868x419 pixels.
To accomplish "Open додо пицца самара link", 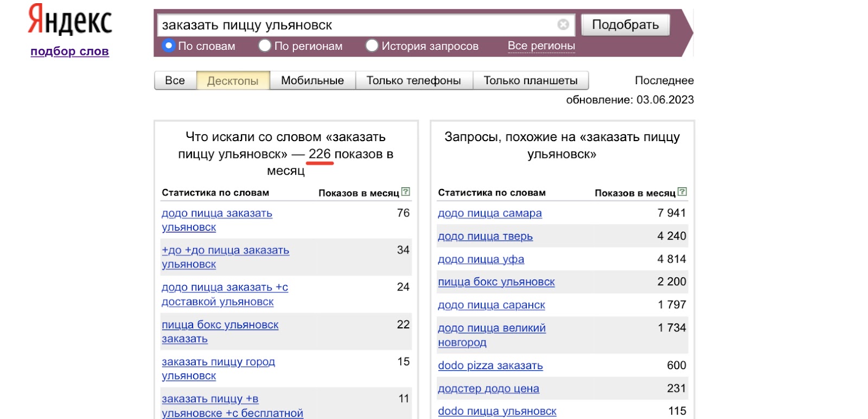I will pos(490,213).
